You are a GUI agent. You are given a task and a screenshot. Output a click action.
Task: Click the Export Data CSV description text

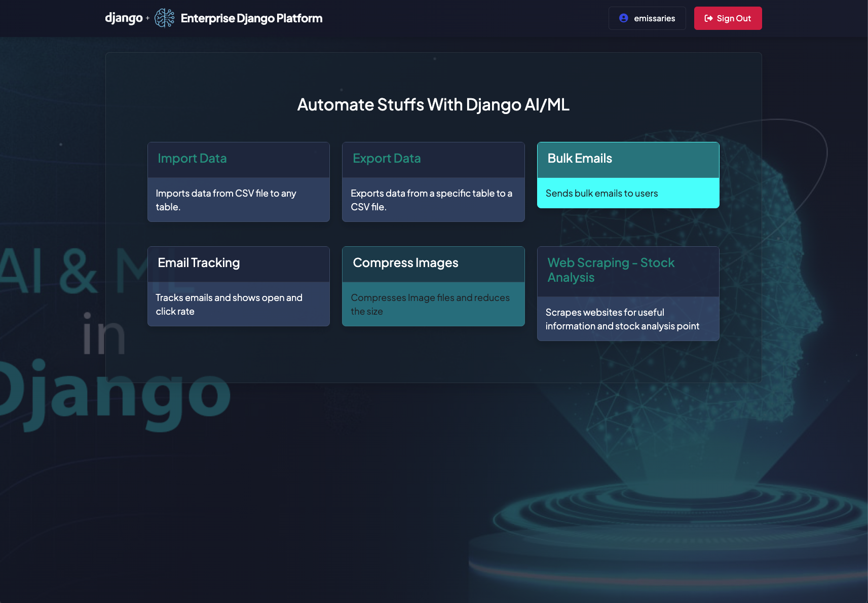(431, 200)
